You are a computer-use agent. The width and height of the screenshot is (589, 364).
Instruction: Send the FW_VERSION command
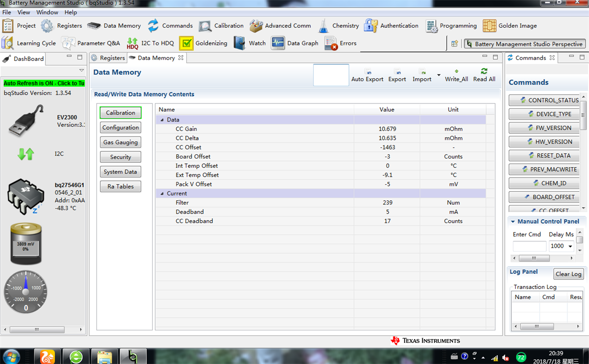pos(544,128)
